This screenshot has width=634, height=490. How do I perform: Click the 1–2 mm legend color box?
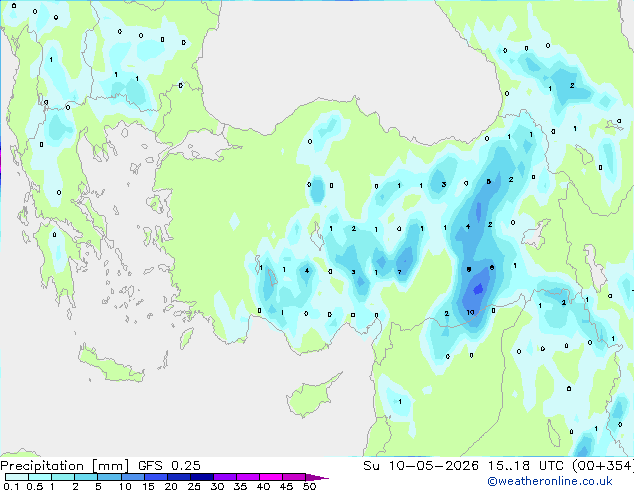(x=63, y=477)
